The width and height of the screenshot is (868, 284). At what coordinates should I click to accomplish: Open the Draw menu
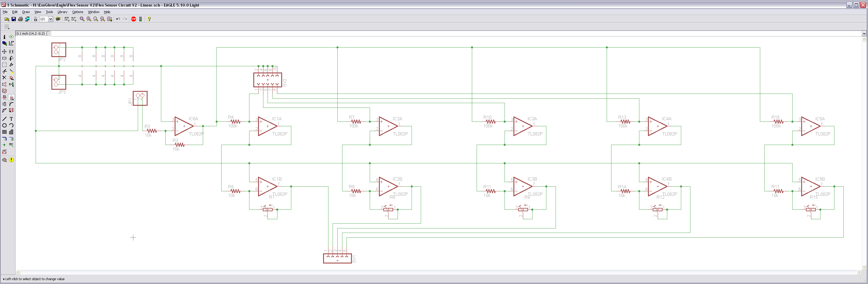click(x=26, y=12)
